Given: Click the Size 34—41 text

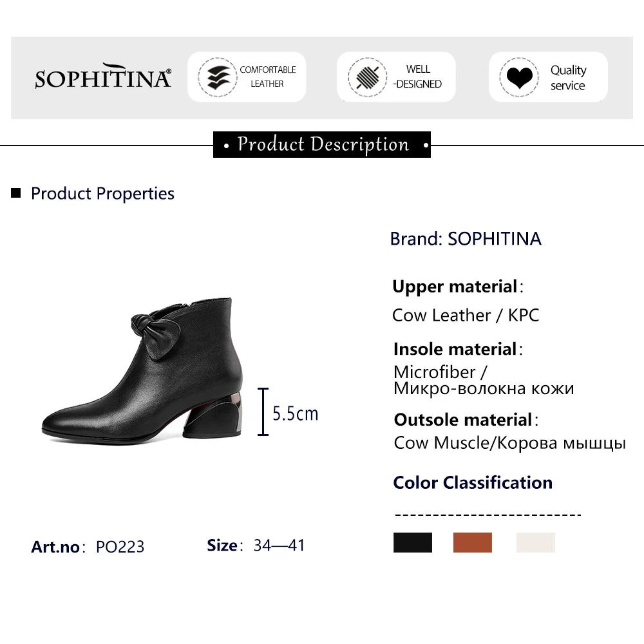Looking at the screenshot, I should (x=256, y=545).
